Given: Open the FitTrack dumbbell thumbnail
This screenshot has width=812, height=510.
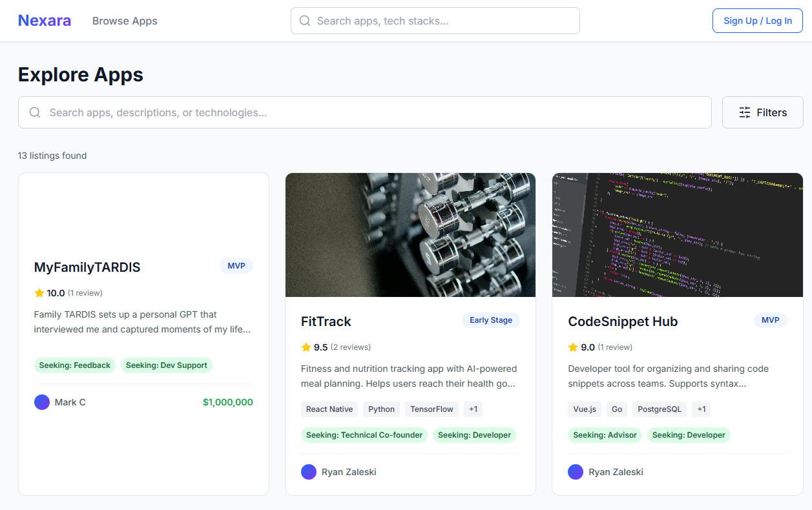Looking at the screenshot, I should point(410,235).
